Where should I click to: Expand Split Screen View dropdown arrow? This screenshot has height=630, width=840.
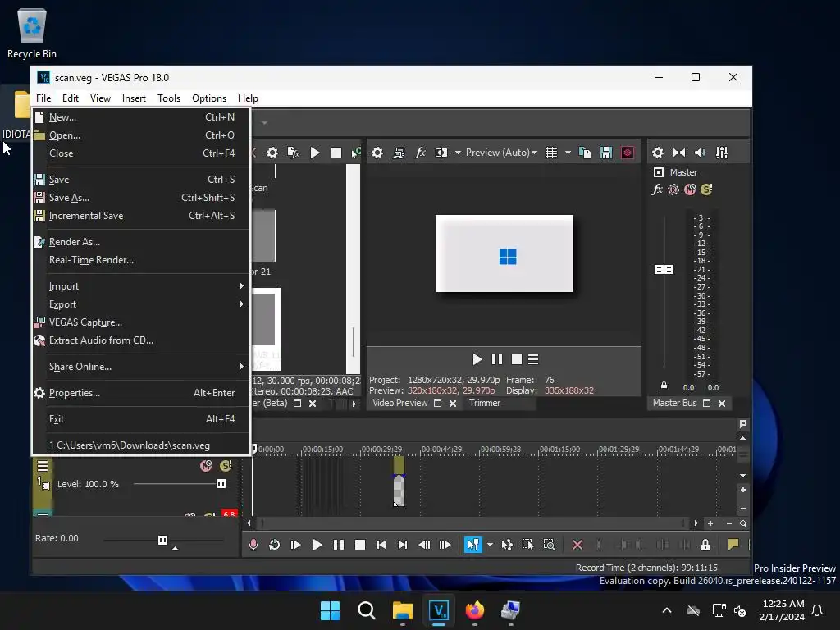point(458,153)
